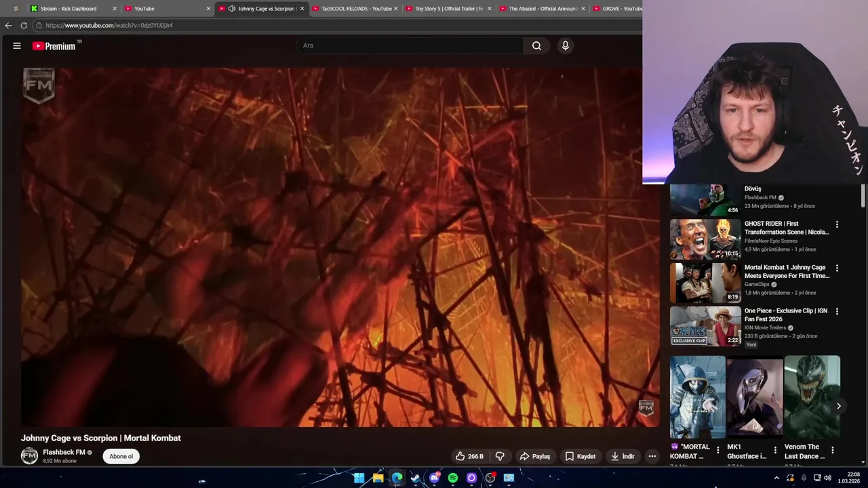Viewport: 868px width, 488px height.
Task: Open options menu for GHOST RIDER video
Action: point(837,224)
